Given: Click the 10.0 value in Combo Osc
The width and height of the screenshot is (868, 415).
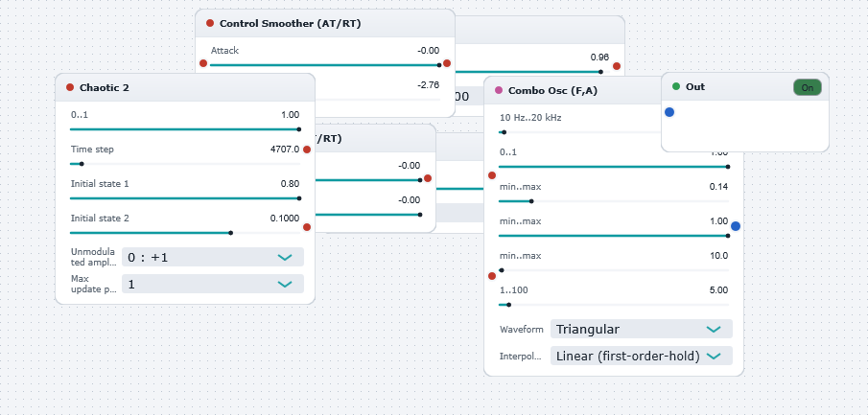Looking at the screenshot, I should [718, 256].
